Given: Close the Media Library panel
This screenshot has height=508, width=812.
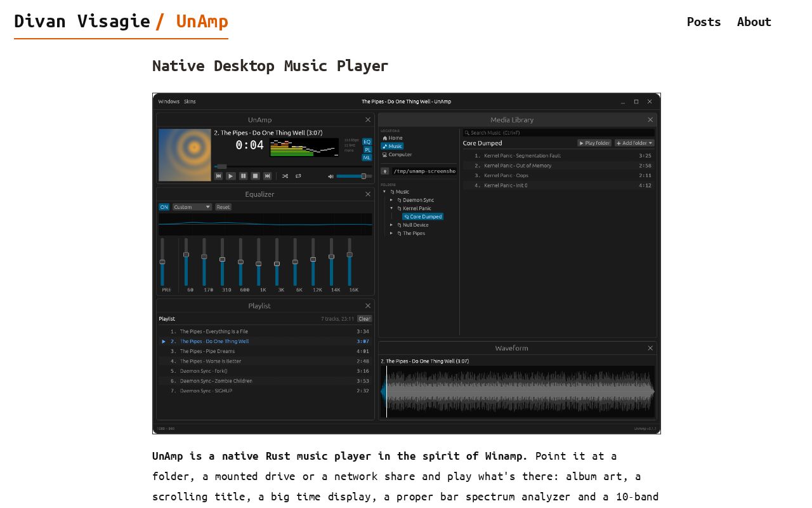Looking at the screenshot, I should (650, 119).
